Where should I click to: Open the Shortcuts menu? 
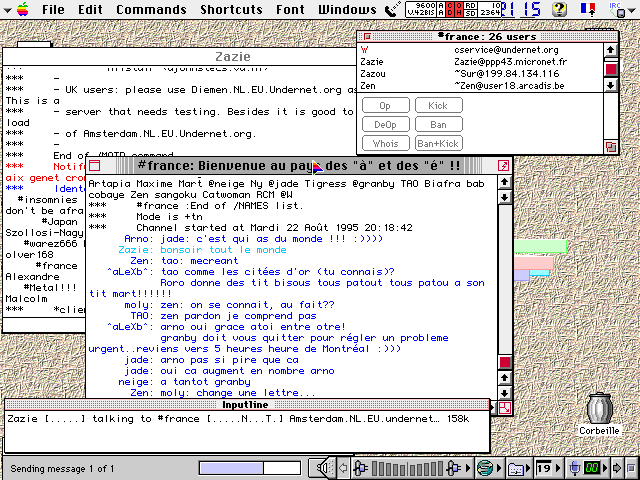(x=231, y=9)
